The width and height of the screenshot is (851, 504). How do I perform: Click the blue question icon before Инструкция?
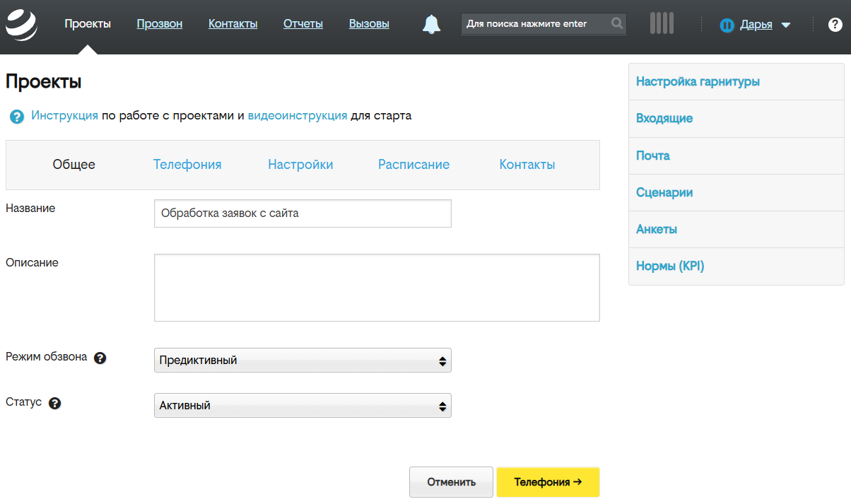coord(16,116)
